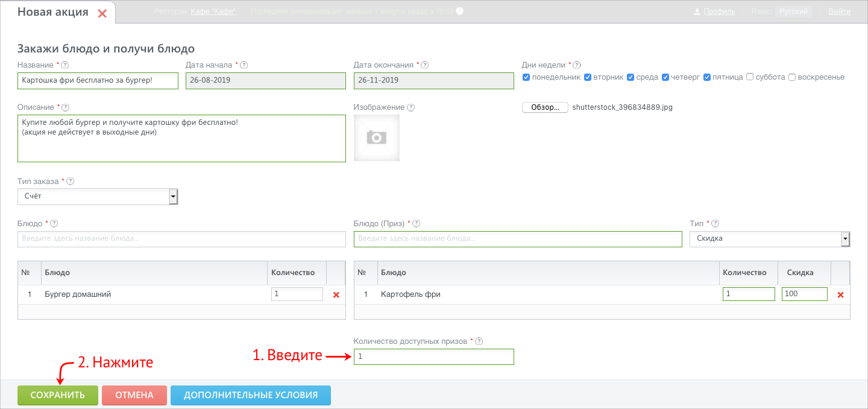The image size is (868, 409).
Task: Remove Бургер домашний row with red cross
Action: coord(336,295)
